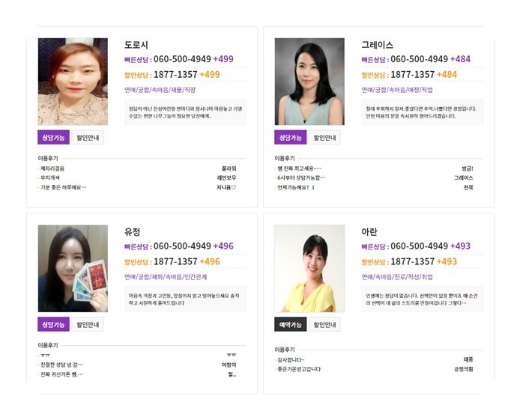
Task: Click 상담가능 button under 그레이스
Action: point(290,137)
